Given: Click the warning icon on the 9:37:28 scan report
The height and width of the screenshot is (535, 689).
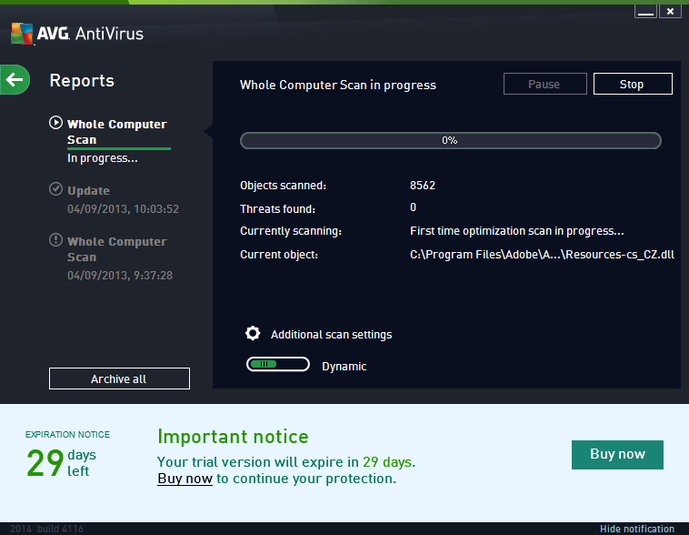Looking at the screenshot, I should pyautogui.click(x=56, y=240).
